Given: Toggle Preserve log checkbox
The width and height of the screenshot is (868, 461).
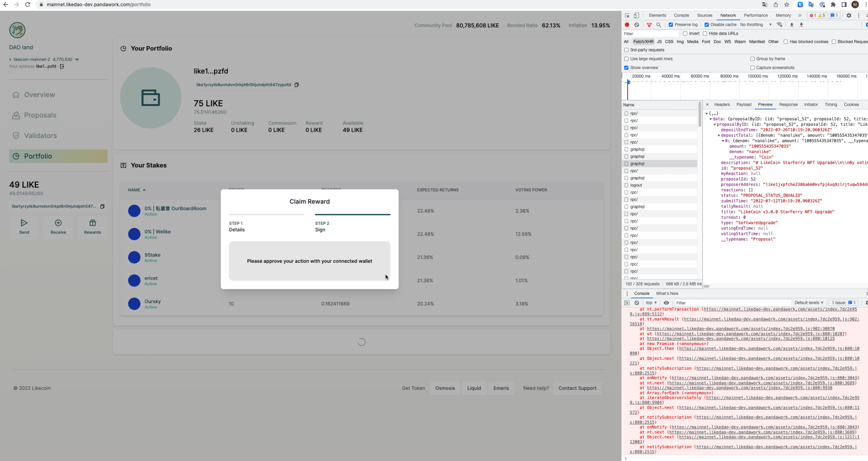Looking at the screenshot, I should (671, 25).
